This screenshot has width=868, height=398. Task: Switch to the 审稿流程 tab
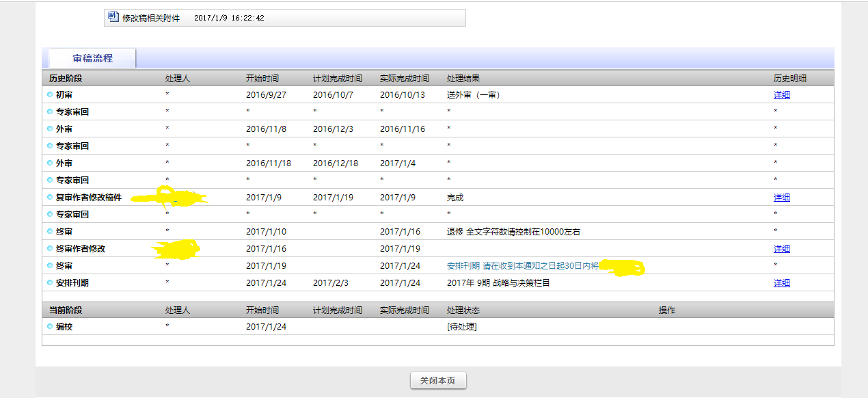(92, 59)
